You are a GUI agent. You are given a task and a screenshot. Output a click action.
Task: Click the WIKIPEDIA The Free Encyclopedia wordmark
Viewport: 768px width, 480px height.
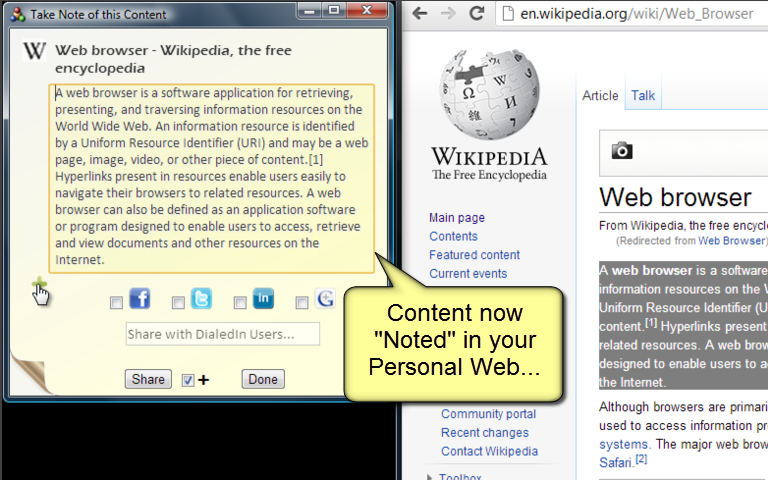(489, 164)
